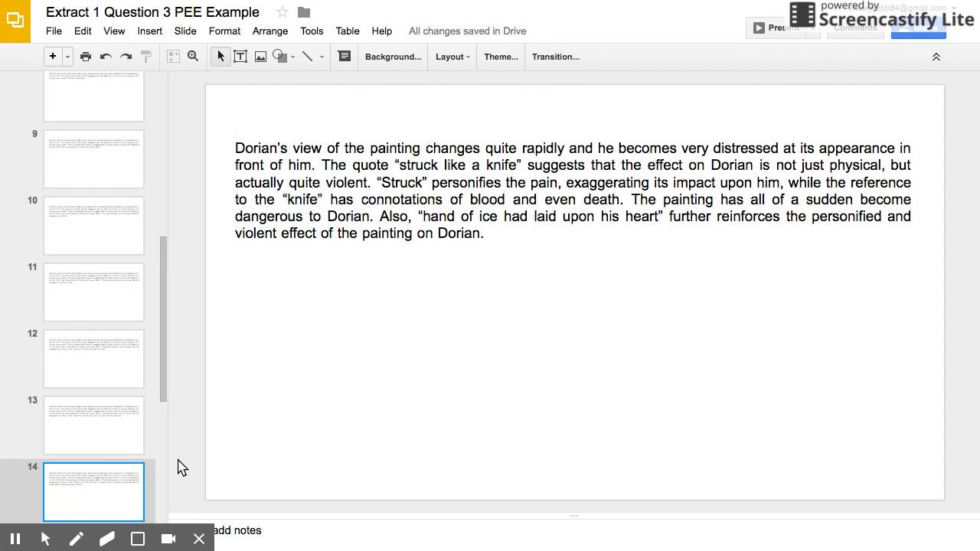This screenshot has height=551, width=980.
Task: Click the Print icon
Action: (86, 57)
